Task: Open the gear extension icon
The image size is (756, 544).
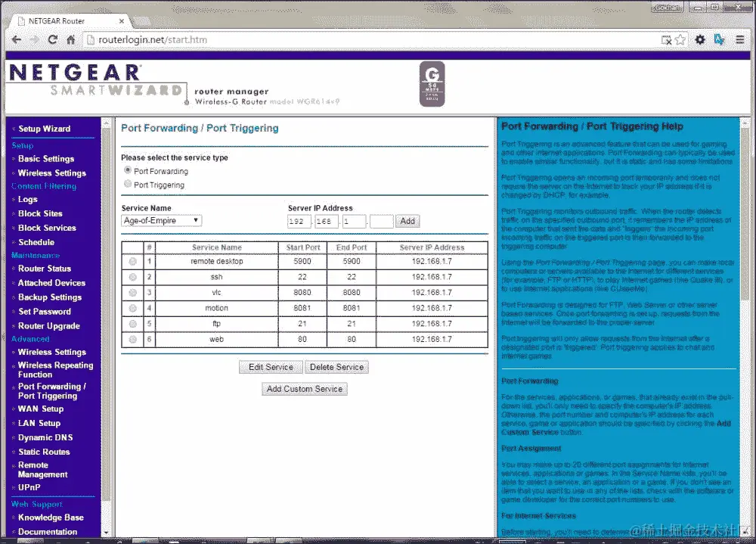Action: (700, 39)
